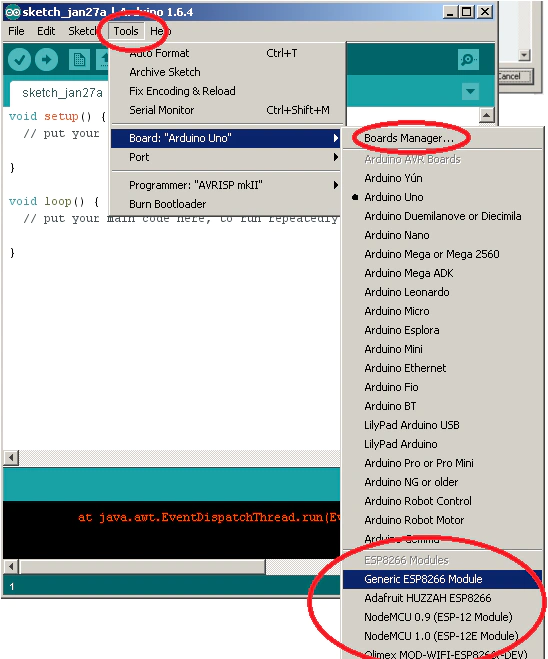Pick Arduino Ethernet from board list
548x659 pixels.
click(443, 368)
